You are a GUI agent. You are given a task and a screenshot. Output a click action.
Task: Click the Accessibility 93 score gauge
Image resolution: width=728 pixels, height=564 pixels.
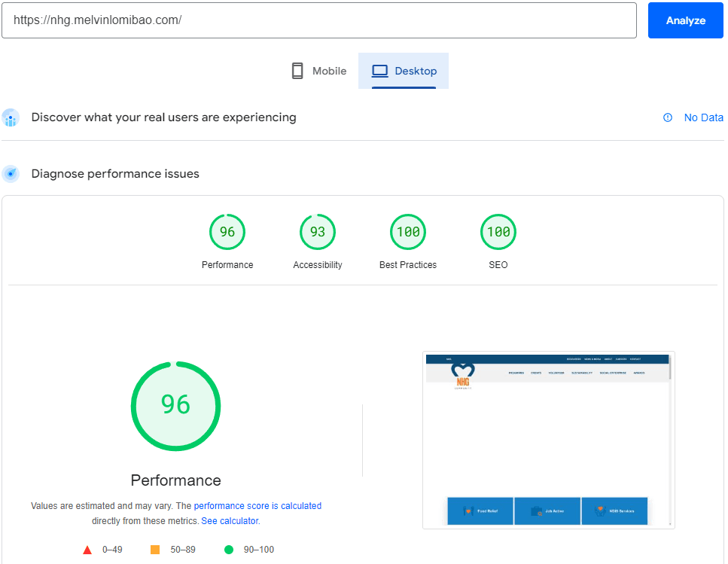(317, 232)
